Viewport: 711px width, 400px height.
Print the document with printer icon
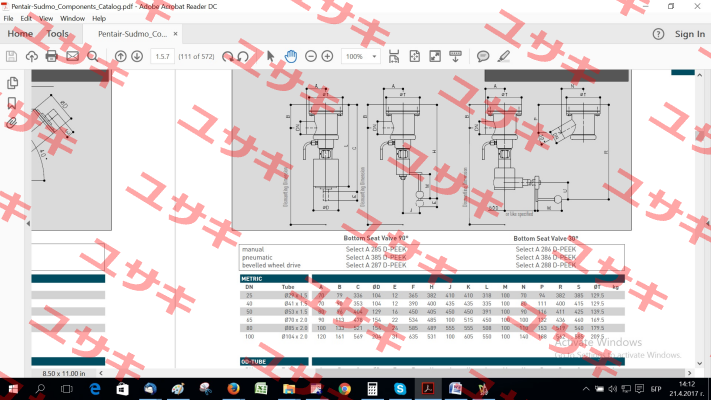click(x=52, y=56)
